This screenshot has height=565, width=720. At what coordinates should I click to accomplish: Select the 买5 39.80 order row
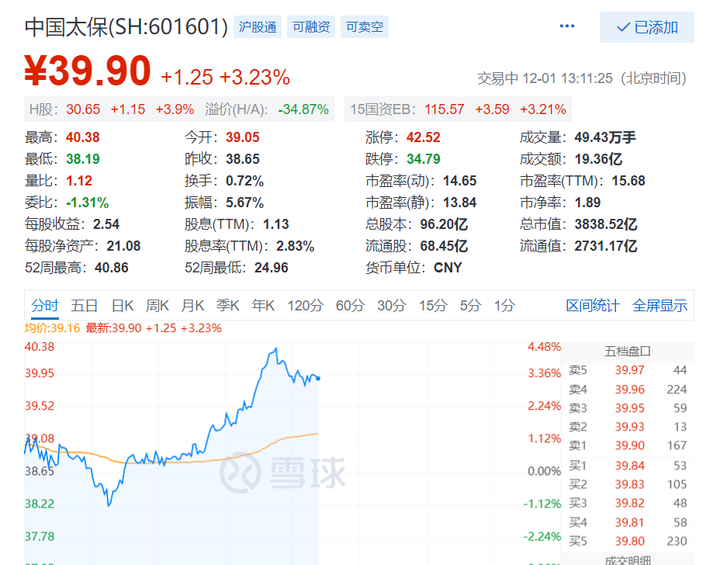(x=628, y=541)
